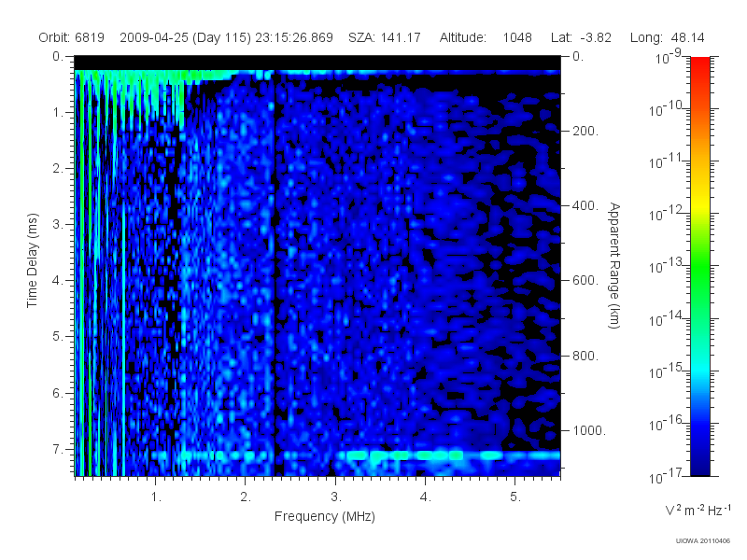Click the 'Long: 48.14' header text
This screenshot has width=747, height=560.
[667, 37]
